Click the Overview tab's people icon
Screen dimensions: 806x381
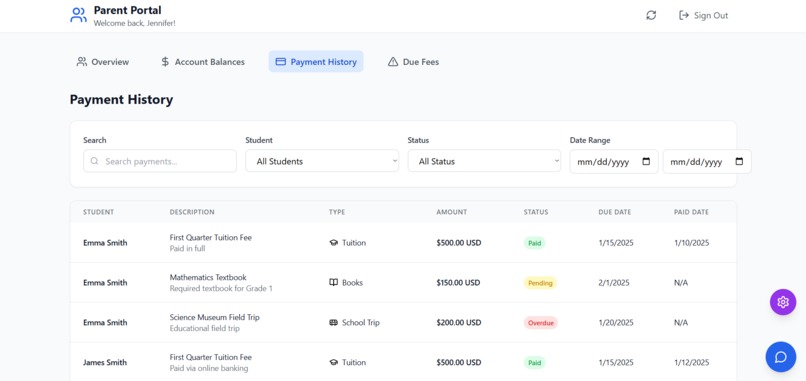tap(82, 62)
